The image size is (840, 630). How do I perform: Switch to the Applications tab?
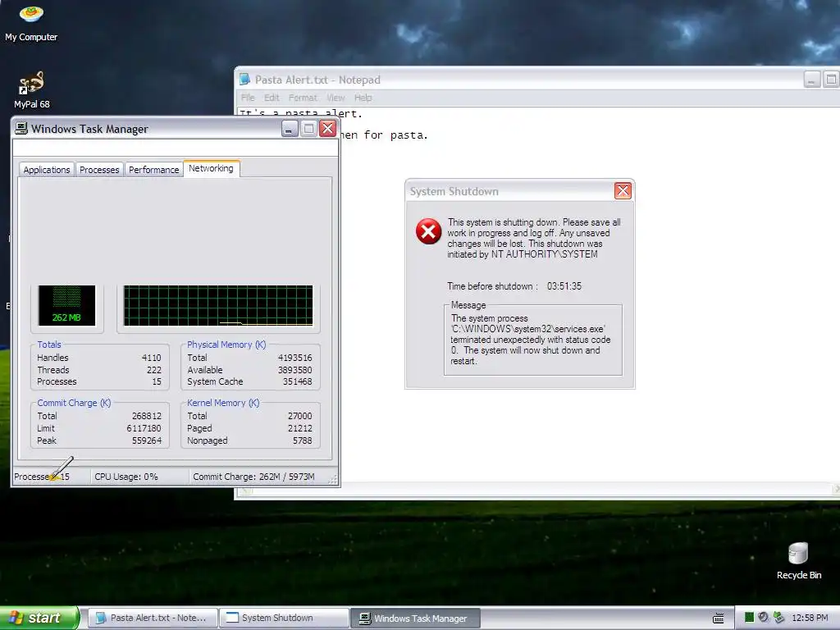click(47, 170)
